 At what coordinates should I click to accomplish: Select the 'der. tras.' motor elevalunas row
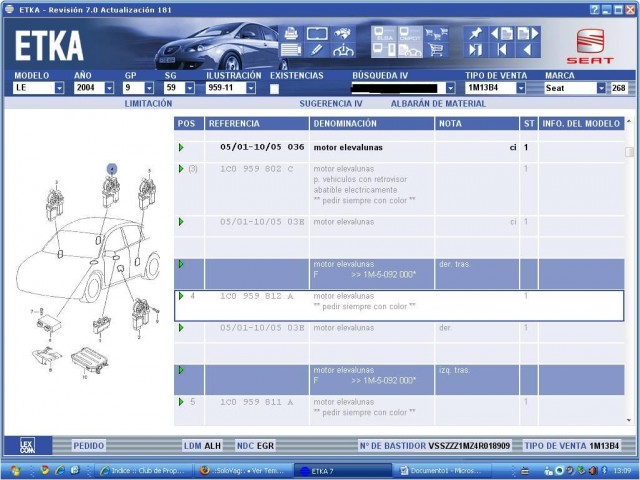pyautogui.click(x=399, y=274)
